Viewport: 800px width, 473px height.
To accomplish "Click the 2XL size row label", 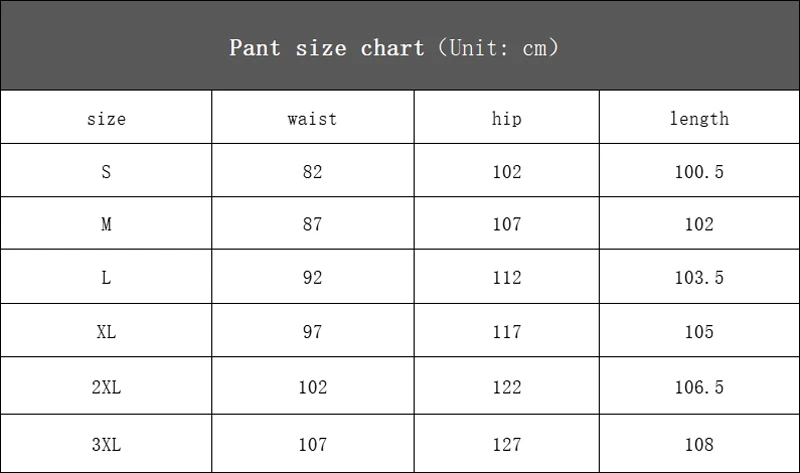I will click(106, 387).
